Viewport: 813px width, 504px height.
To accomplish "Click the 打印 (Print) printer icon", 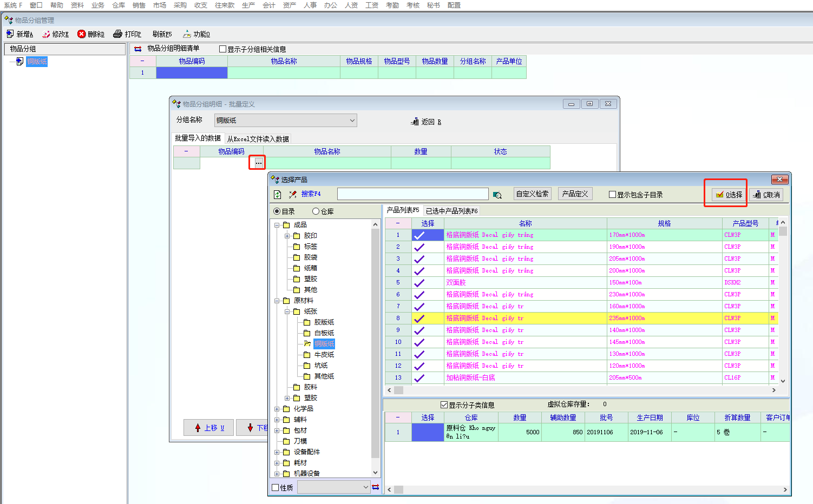I will [118, 34].
